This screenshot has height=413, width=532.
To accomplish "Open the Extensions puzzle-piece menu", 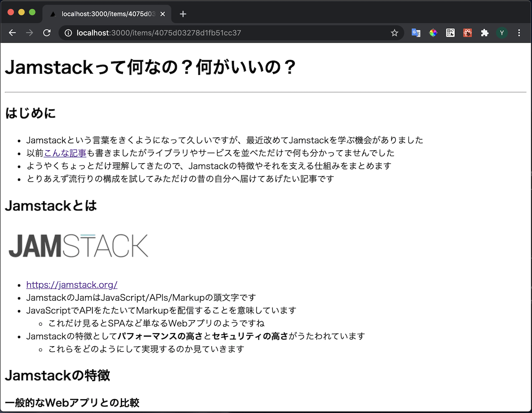I will (x=485, y=33).
